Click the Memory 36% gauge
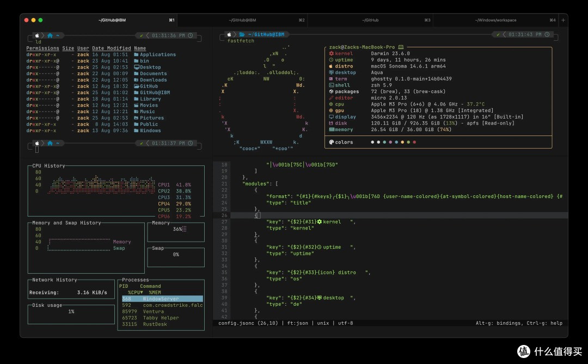Screen dimensions: 588x364 (176, 232)
